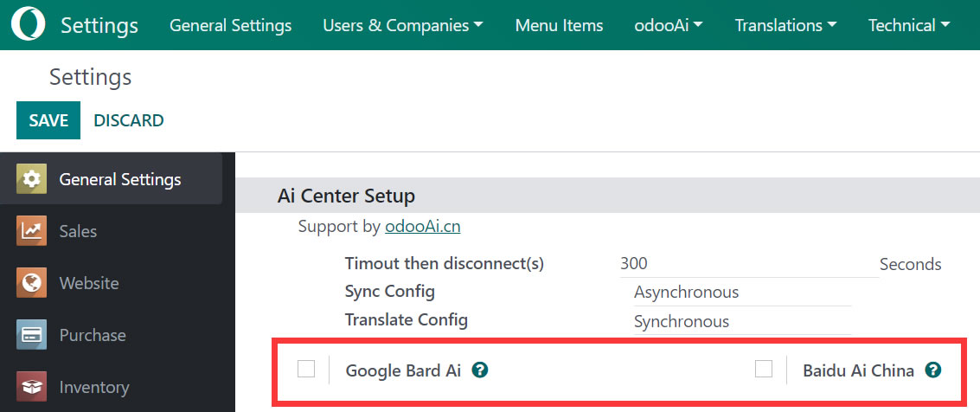Enable the Baidu Ai China checkbox
This screenshot has width=980, height=412.
(763, 370)
